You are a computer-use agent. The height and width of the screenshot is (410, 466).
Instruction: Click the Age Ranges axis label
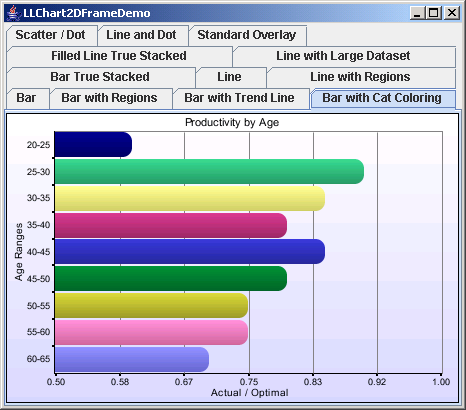click(19, 252)
